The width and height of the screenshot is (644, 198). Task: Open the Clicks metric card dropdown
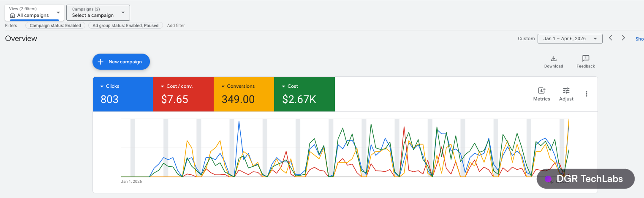110,86
